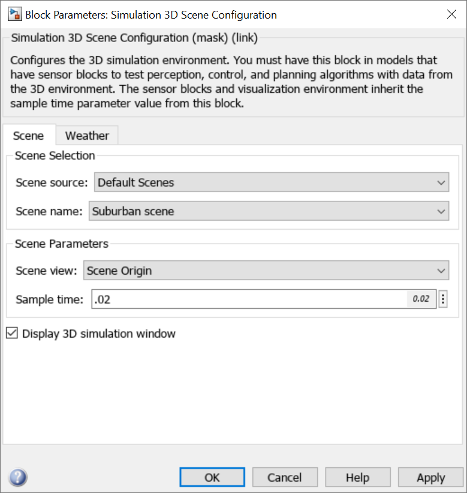
Task: Click the Simulation 3D Scene Configuration (mask) heading
Action: (x=134, y=38)
